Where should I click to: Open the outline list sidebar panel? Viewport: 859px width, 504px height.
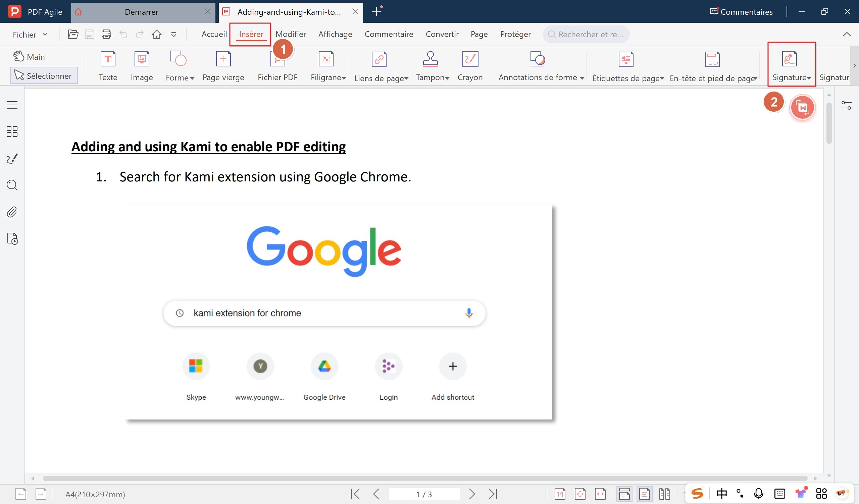tap(12, 105)
